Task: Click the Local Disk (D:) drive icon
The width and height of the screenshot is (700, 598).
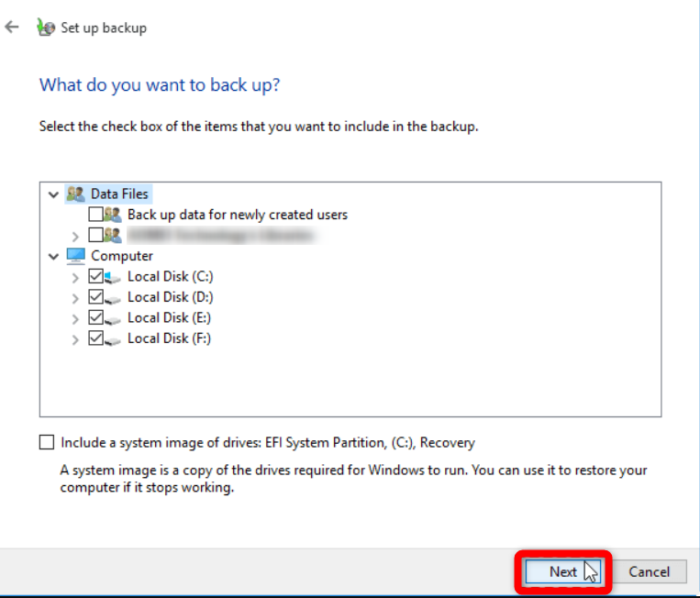Action: [113, 298]
